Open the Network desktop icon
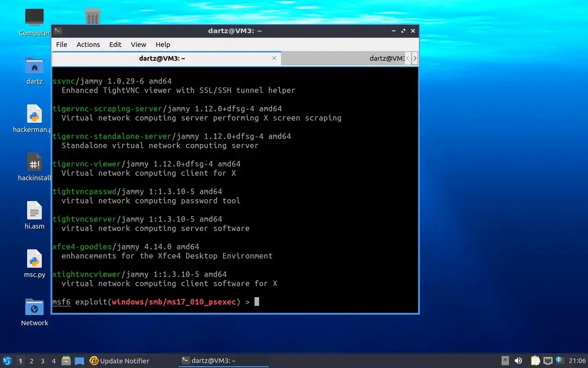588x368 pixels. point(34,307)
